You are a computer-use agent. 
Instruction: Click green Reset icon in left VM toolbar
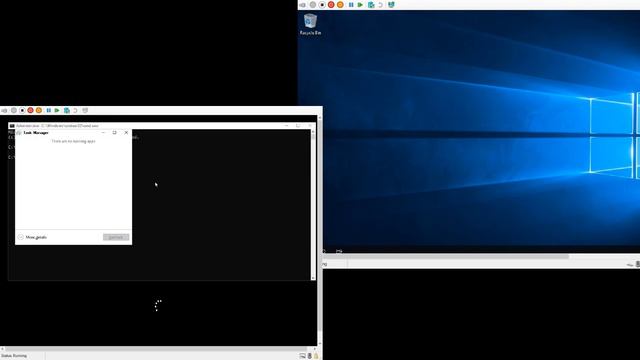(57, 111)
